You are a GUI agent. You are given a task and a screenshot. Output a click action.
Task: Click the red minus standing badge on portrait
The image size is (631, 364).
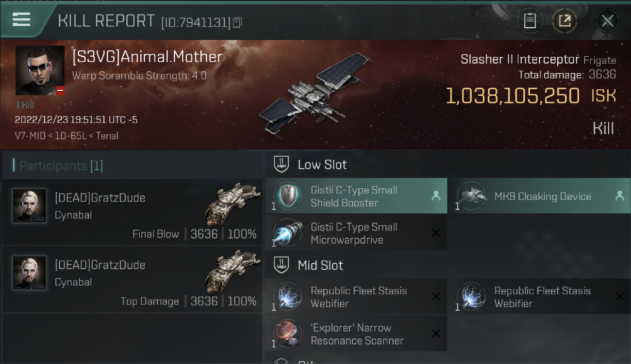60,91
